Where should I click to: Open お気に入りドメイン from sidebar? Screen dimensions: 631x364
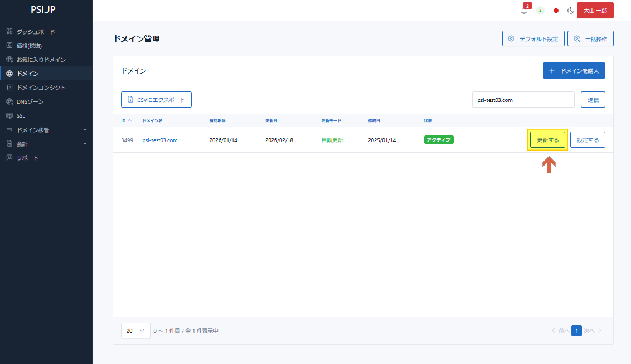pos(41,60)
